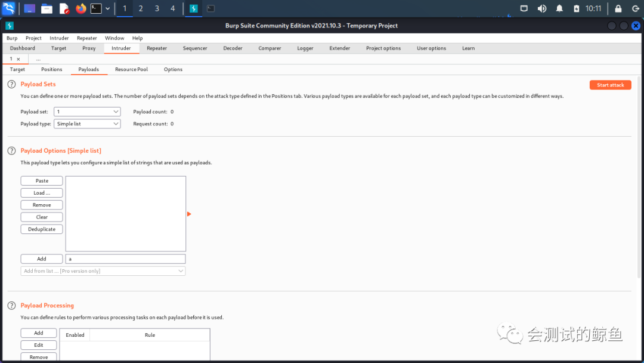
Task: Open the User options tab
Action: 431,48
